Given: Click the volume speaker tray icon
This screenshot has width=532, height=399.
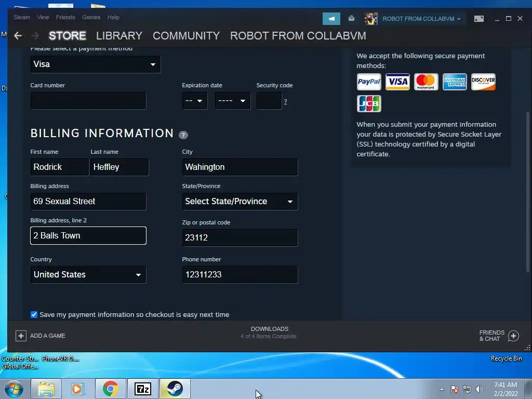Looking at the screenshot, I should (480, 389).
